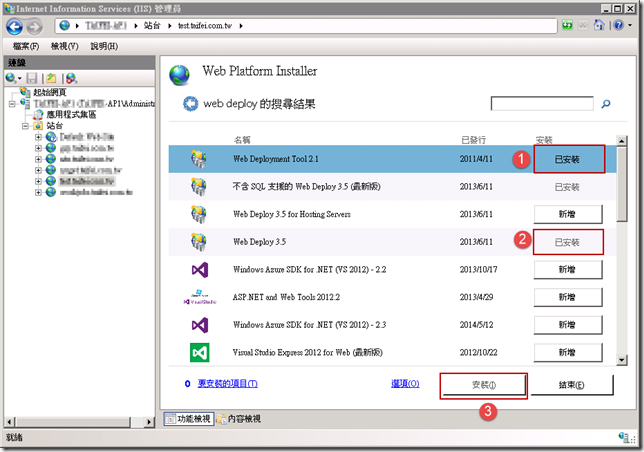Screen dimensions: 644x452
Task: Open the 選項(O) options link
Action: pyautogui.click(x=405, y=384)
